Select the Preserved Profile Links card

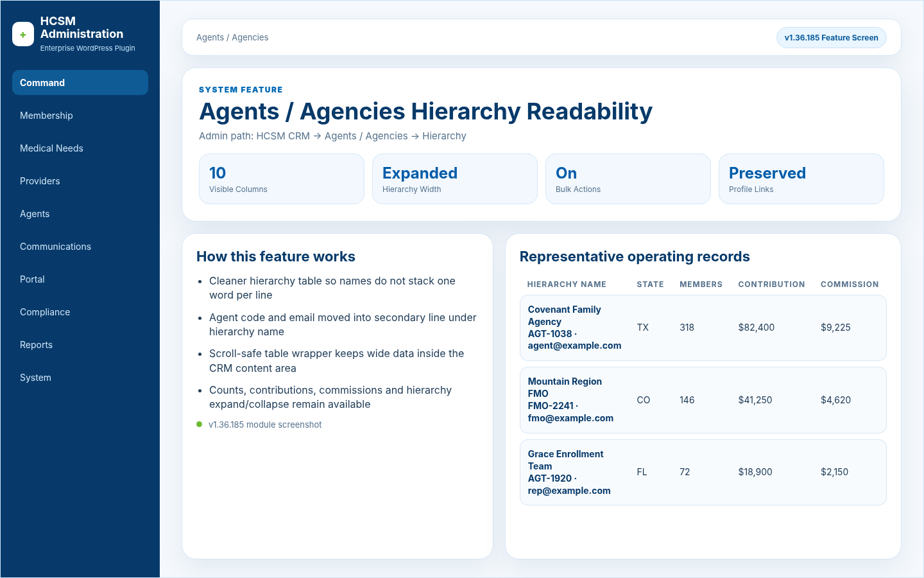coord(801,179)
